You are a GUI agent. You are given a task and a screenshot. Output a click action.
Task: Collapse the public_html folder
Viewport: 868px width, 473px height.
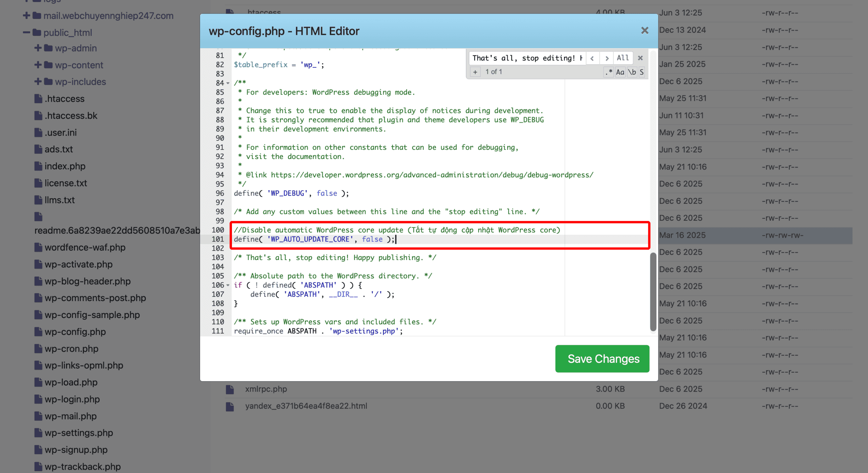(x=26, y=33)
